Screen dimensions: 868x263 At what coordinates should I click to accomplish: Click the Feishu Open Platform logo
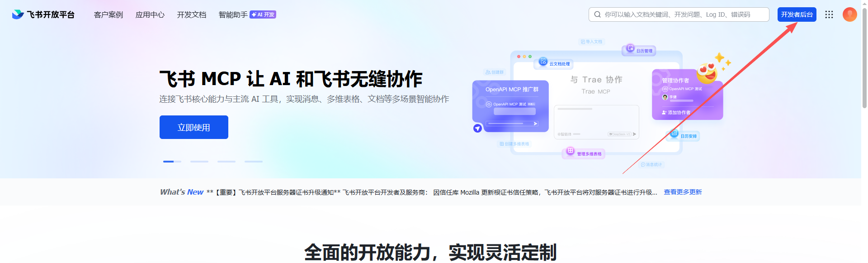tap(43, 14)
